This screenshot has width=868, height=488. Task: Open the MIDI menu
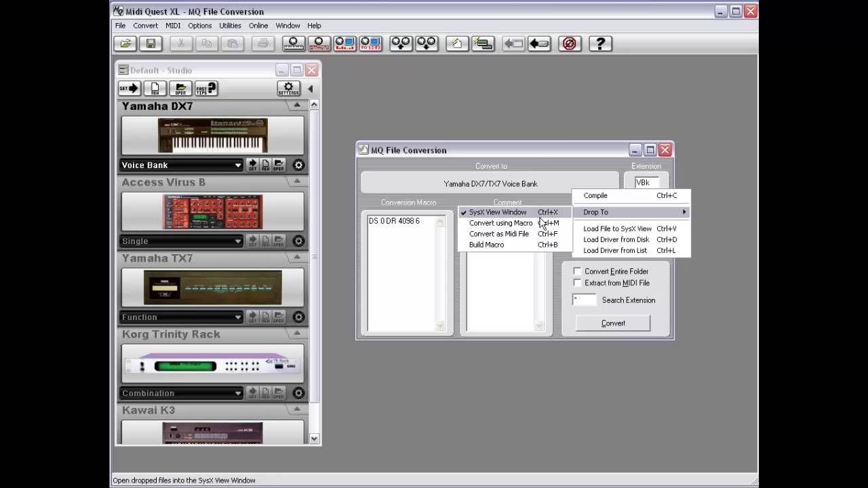173,25
